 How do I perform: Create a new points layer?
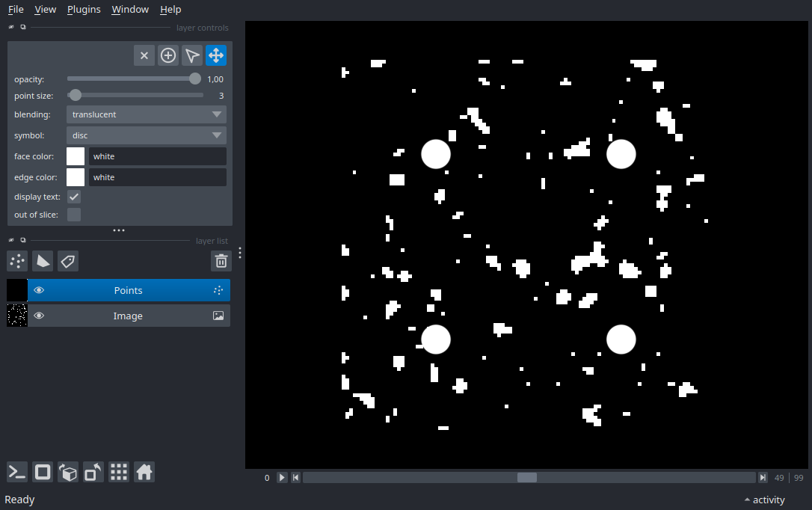(x=17, y=261)
